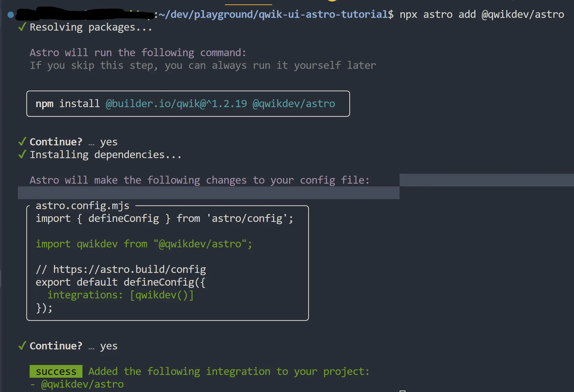574x392 pixels.
Task: Click the checkmark next to "Installing dependencies..."
Action: [x=22, y=154]
